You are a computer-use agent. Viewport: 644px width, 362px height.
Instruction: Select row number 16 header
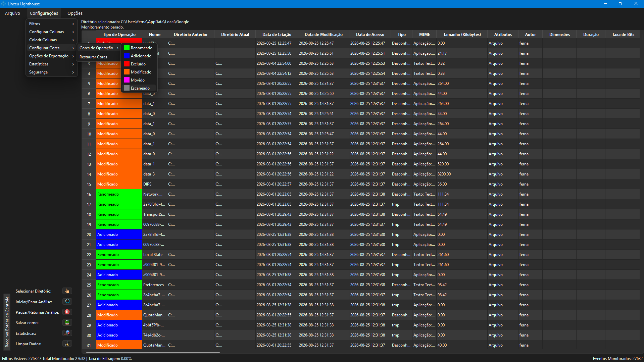[89, 194]
